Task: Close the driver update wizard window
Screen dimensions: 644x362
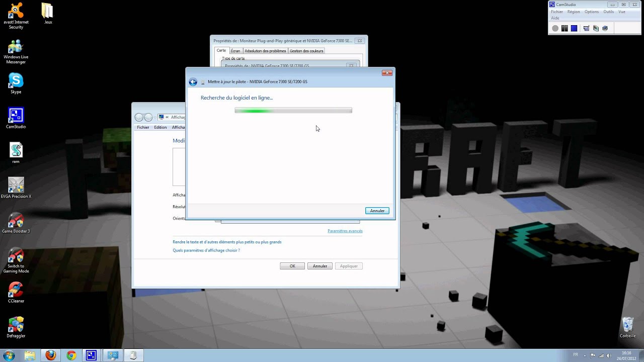Action: (387, 73)
